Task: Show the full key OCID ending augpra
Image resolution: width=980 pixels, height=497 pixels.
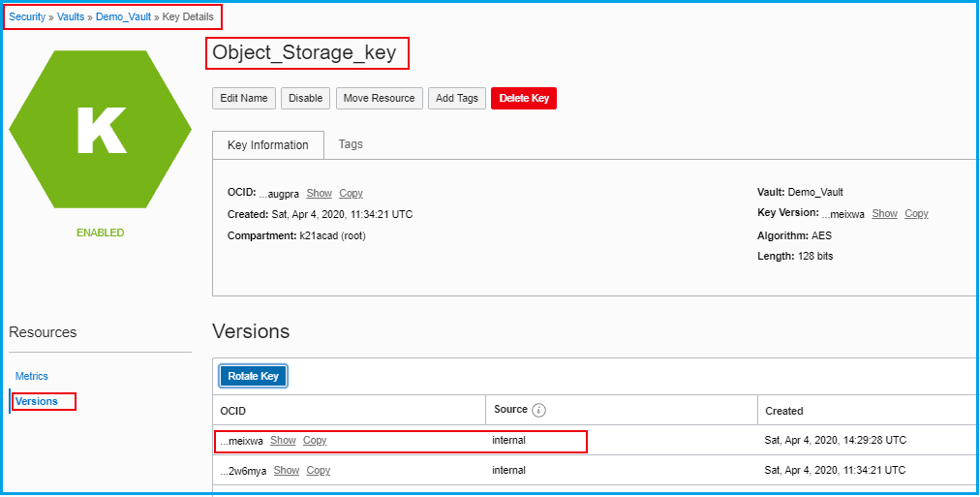Action: click(x=319, y=194)
